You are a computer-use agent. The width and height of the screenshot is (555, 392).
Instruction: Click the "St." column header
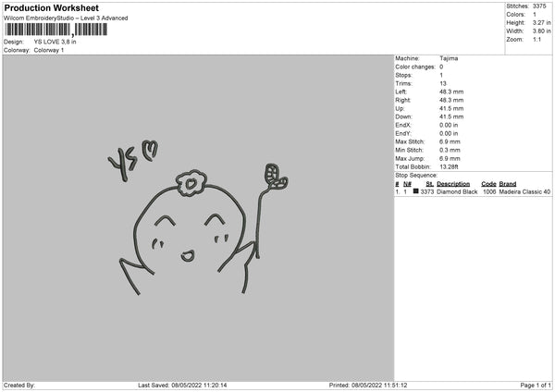430,184
